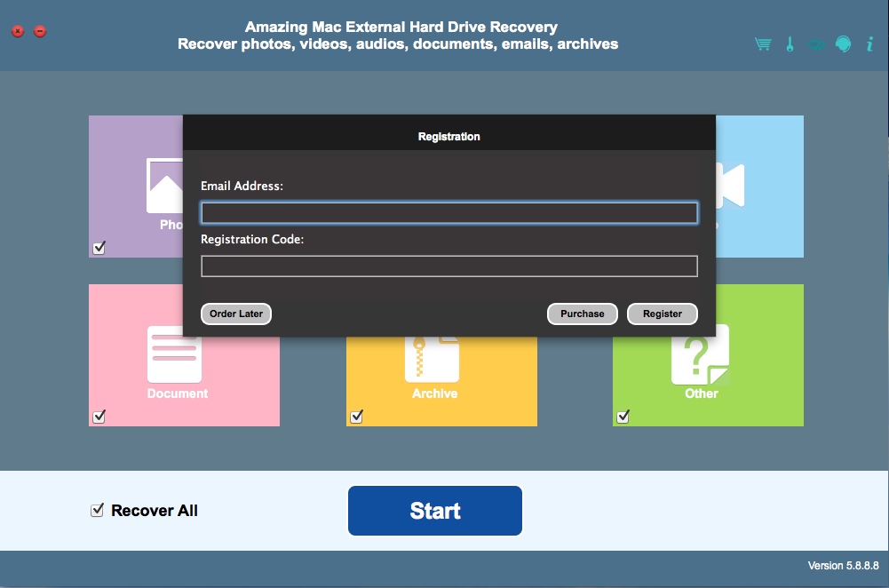The height and width of the screenshot is (588, 889).
Task: Disable the Other tile checkbox
Action: pyautogui.click(x=623, y=417)
